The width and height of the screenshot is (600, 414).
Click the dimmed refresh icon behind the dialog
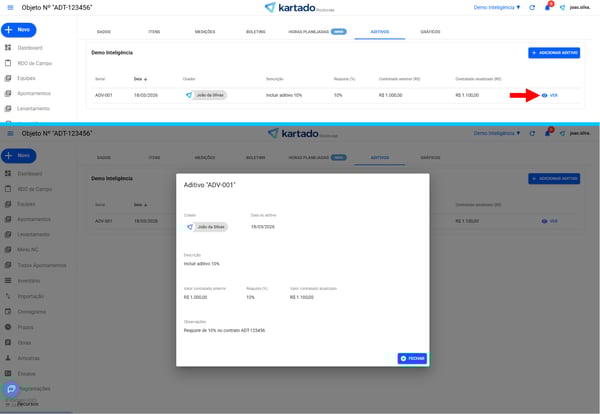(x=532, y=133)
